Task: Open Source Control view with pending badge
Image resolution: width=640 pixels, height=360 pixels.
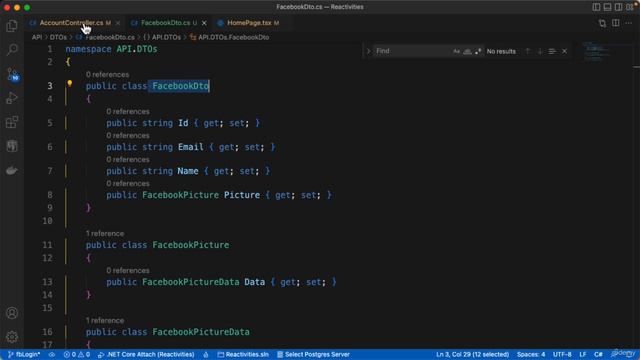Action: pyautogui.click(x=12, y=74)
